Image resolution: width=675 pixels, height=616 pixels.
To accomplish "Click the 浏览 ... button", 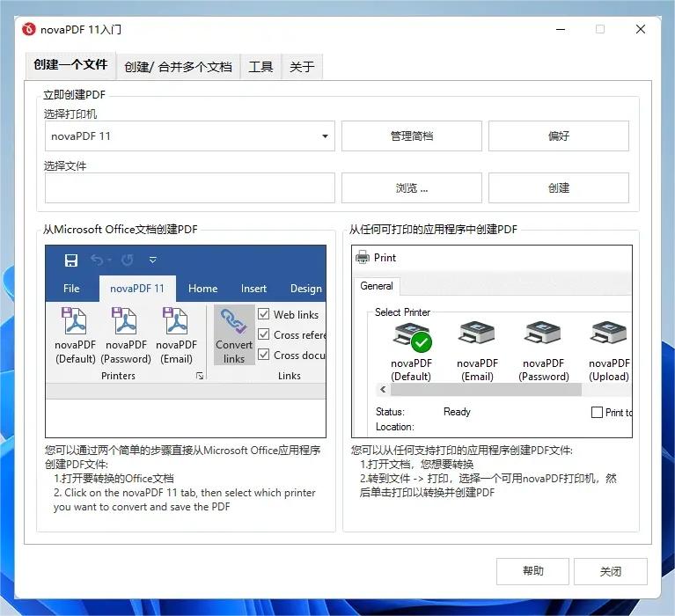I will [x=412, y=187].
